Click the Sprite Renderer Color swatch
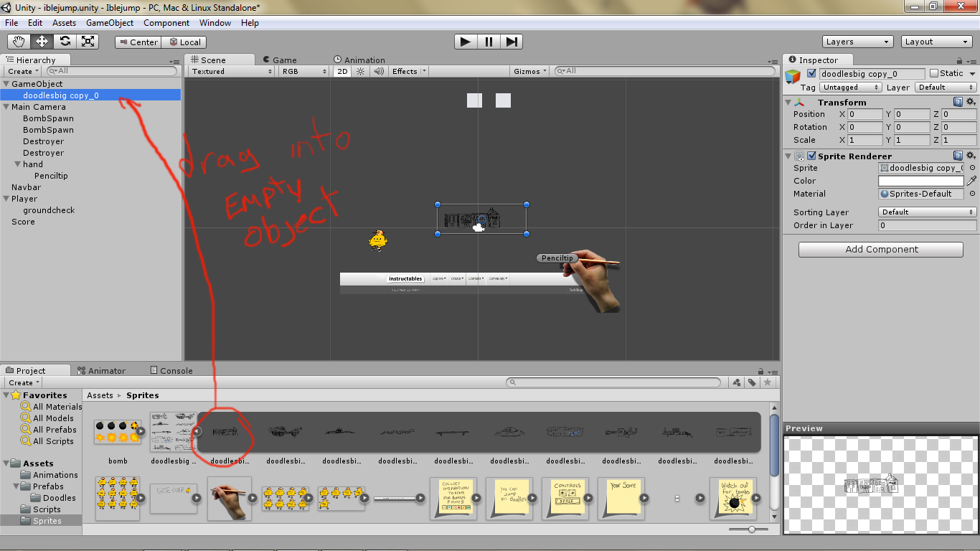This screenshot has height=551, width=980. pyautogui.click(x=921, y=181)
